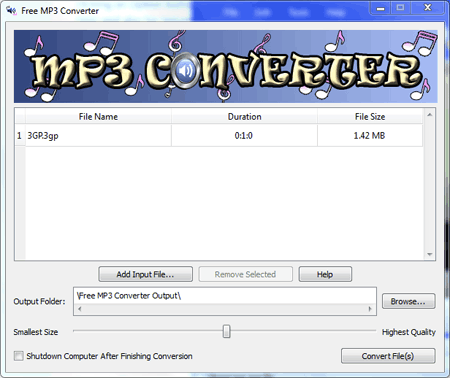The width and height of the screenshot is (450, 378).
Task: Click the Highest Quality label
Action: tap(409, 332)
